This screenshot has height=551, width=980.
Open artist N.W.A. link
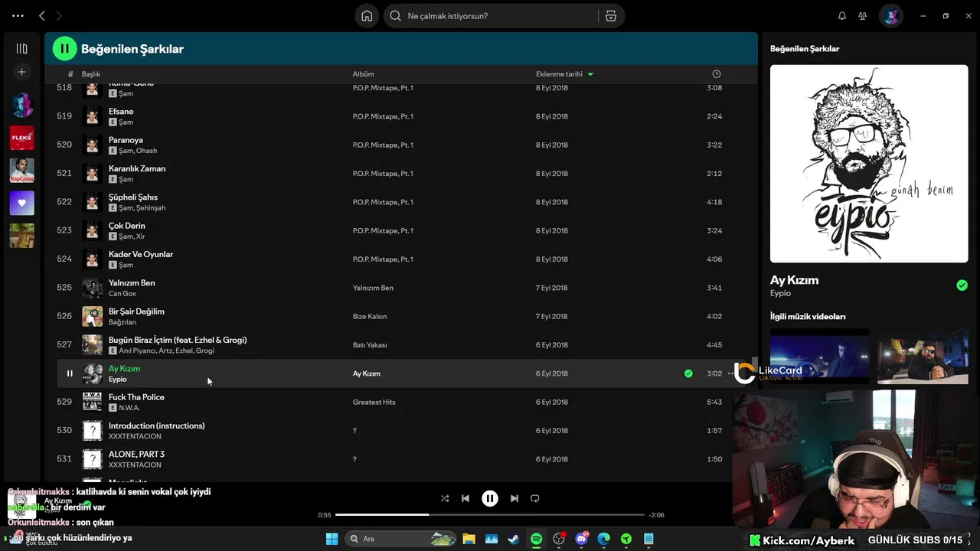click(x=129, y=408)
